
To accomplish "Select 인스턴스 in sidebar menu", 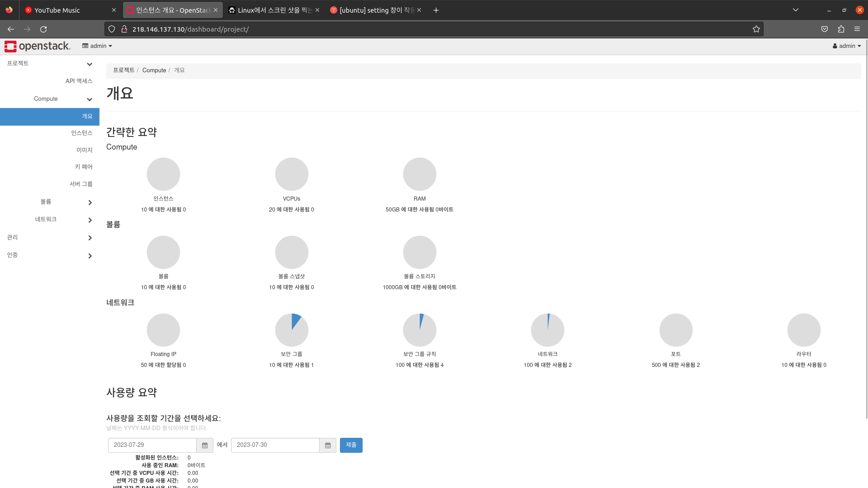I will (x=81, y=133).
